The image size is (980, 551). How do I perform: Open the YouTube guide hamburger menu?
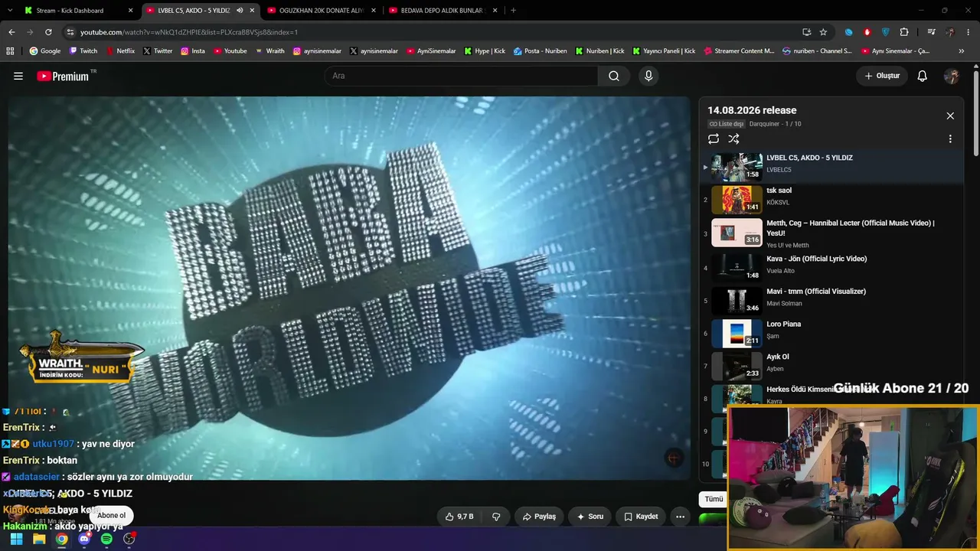[18, 76]
